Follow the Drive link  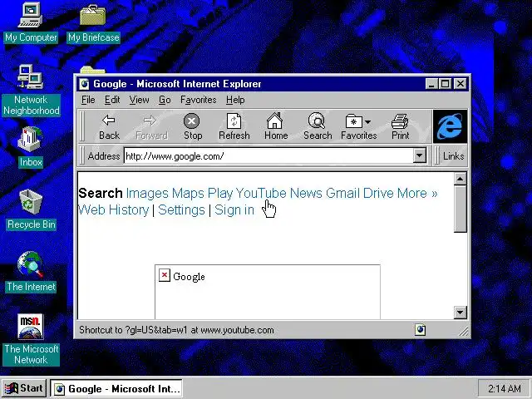pyautogui.click(x=378, y=194)
